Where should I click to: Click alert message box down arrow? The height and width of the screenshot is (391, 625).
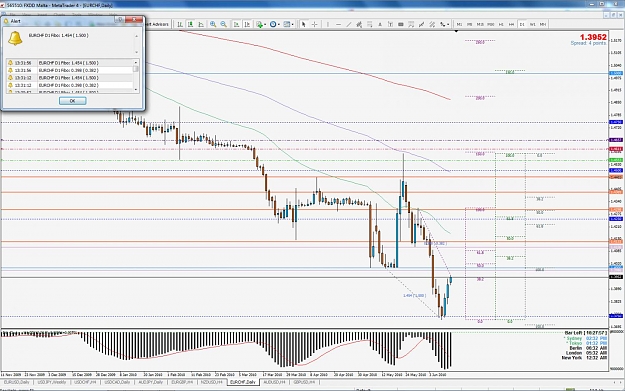pos(137,52)
